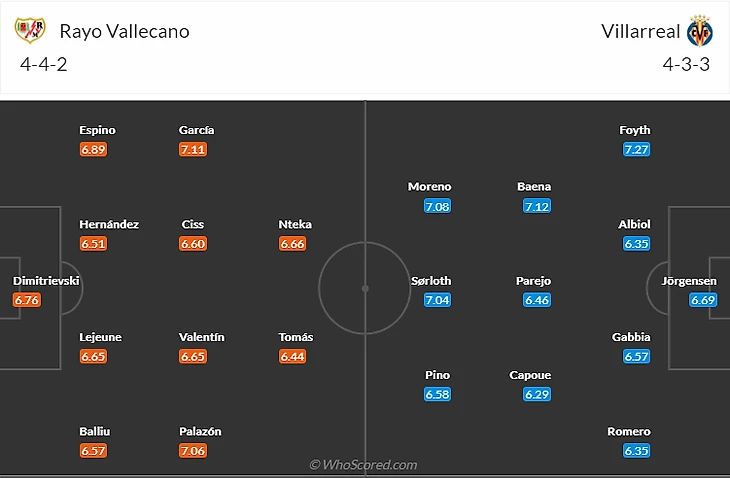This screenshot has width=730, height=478.
Task: Click Capoue's 6.29 rating badge
Action: click(x=537, y=394)
